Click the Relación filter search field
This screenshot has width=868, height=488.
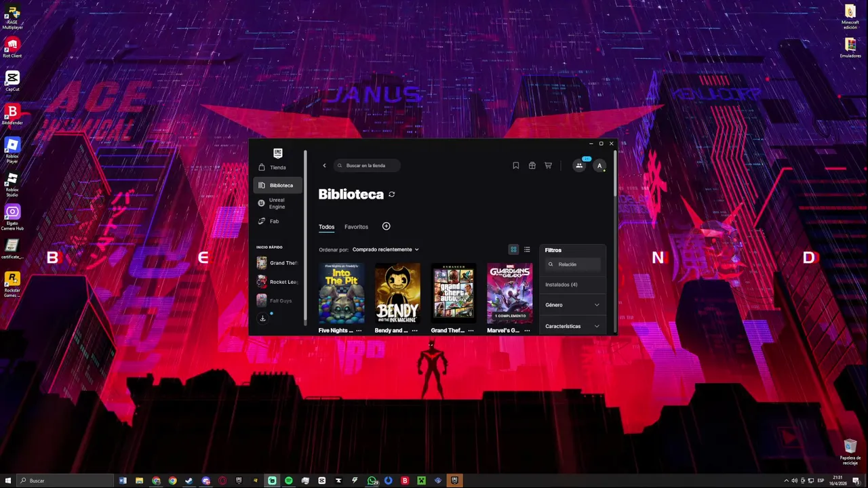pos(573,264)
